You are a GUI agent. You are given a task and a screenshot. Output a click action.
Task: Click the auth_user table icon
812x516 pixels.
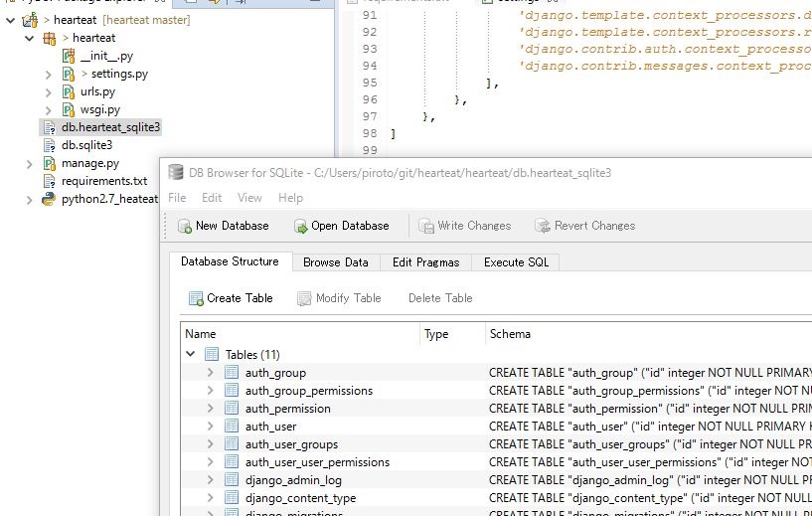(x=232, y=427)
